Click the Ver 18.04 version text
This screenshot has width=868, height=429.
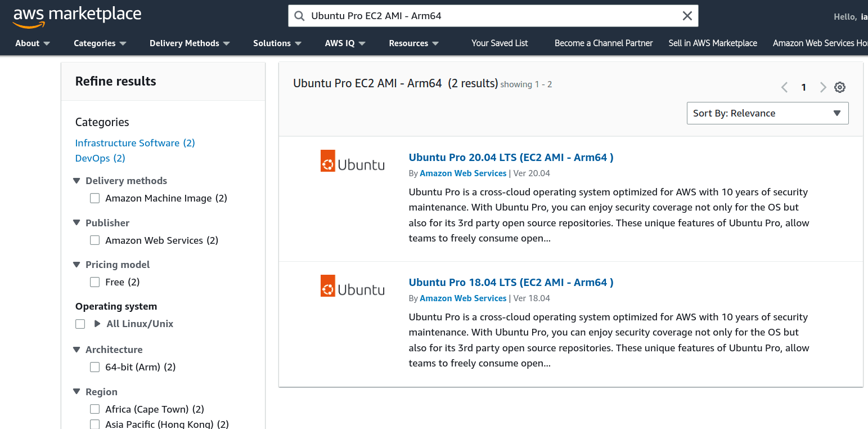coord(532,298)
